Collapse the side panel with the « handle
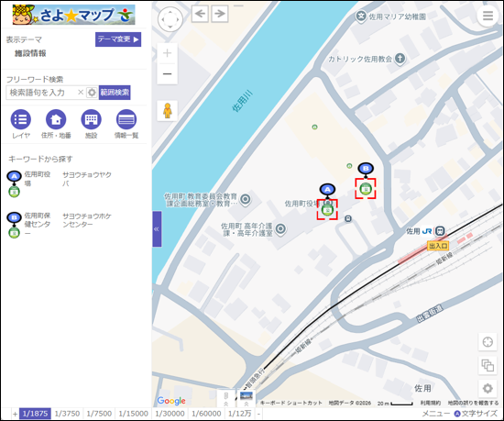 point(157,229)
